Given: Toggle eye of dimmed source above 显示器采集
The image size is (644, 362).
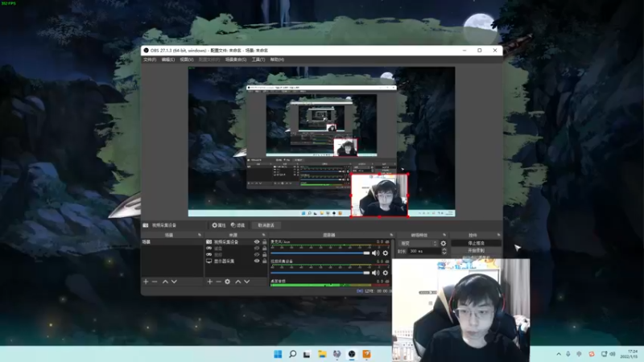Looking at the screenshot, I should (257, 254).
